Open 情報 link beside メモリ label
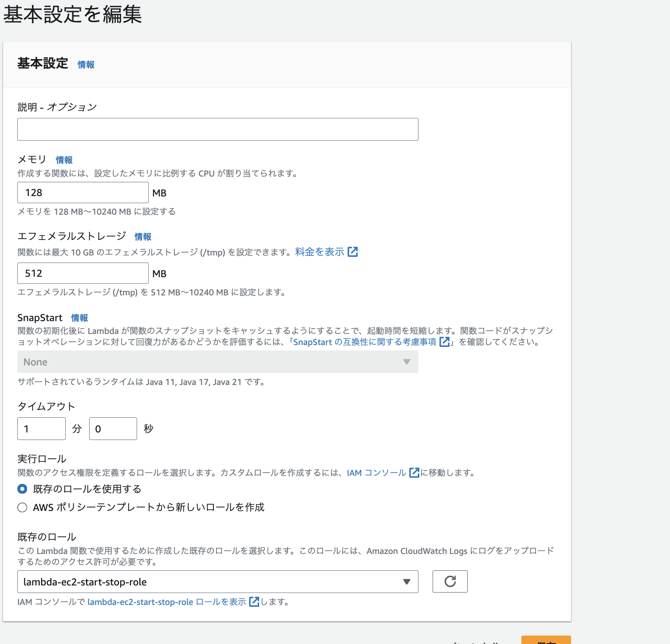 point(64,160)
